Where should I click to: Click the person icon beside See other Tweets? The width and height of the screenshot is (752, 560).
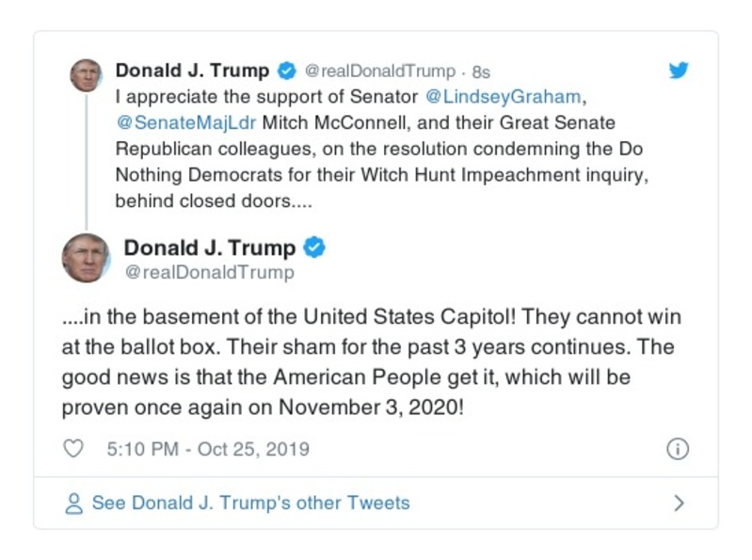coord(73,504)
